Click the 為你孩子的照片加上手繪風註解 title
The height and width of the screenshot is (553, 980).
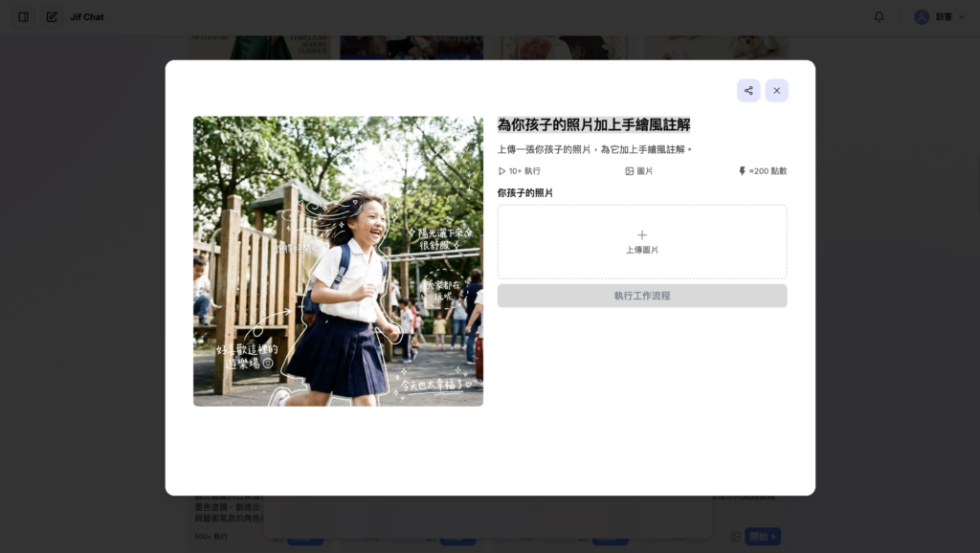[x=593, y=125]
